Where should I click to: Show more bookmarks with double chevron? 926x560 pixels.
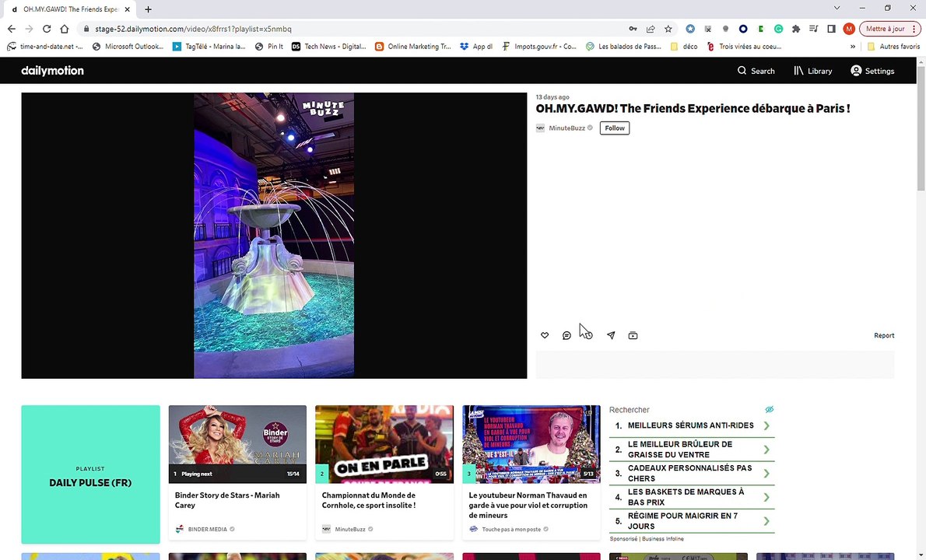853,47
